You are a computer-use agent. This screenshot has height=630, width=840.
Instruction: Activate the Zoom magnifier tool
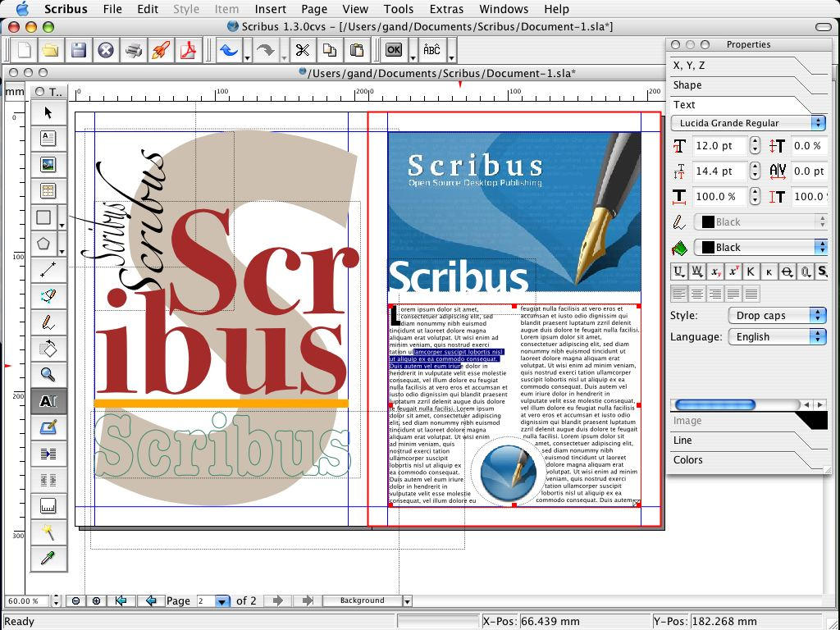[x=48, y=375]
